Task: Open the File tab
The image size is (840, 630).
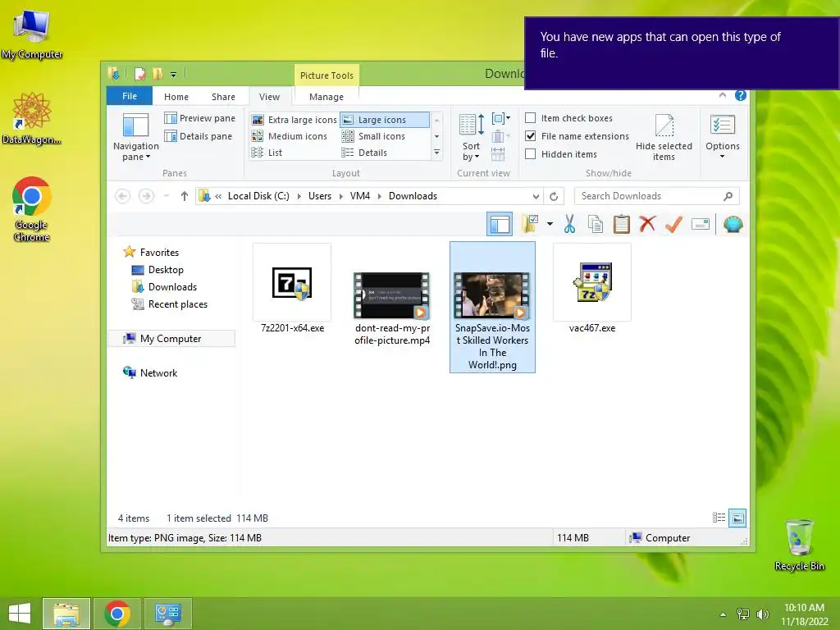Action: (130, 97)
